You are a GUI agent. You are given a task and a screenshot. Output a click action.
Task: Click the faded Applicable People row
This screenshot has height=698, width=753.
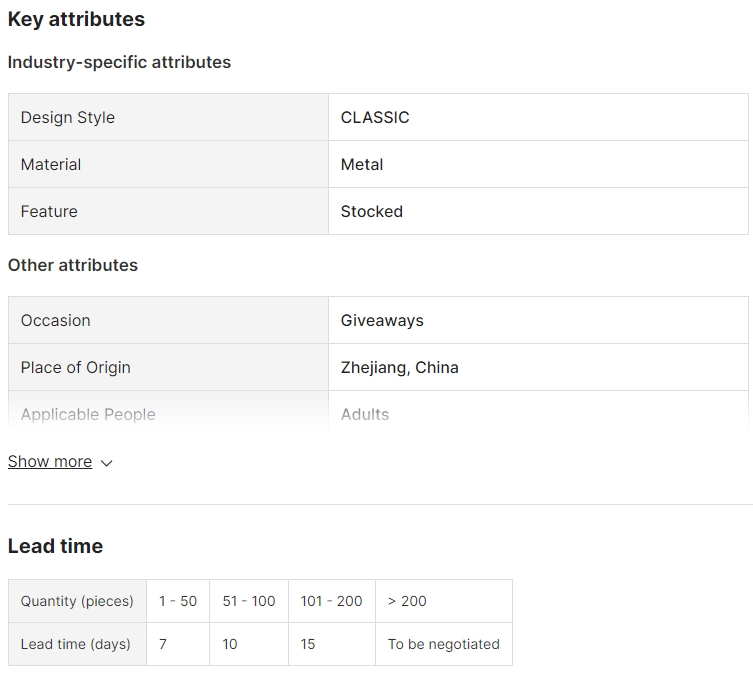[x=378, y=411]
